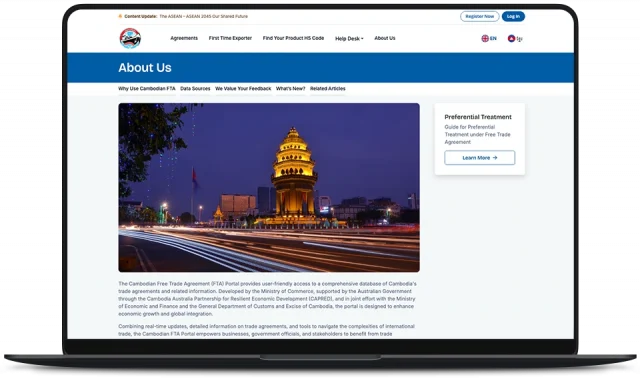This screenshot has width=640, height=383.
Task: Click the Cambodian FTA portal logo
Action: click(130, 38)
